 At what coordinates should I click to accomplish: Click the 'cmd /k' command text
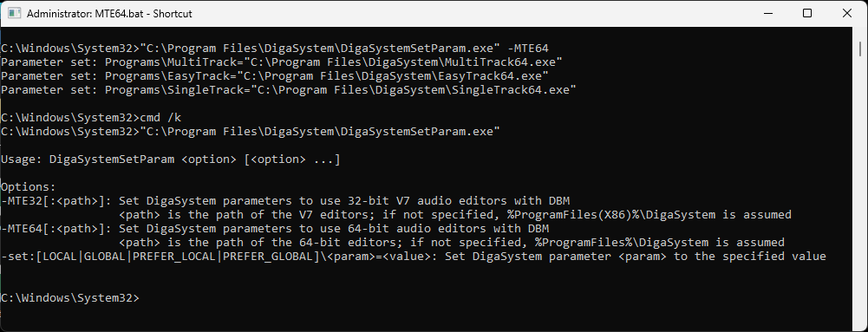click(161, 117)
